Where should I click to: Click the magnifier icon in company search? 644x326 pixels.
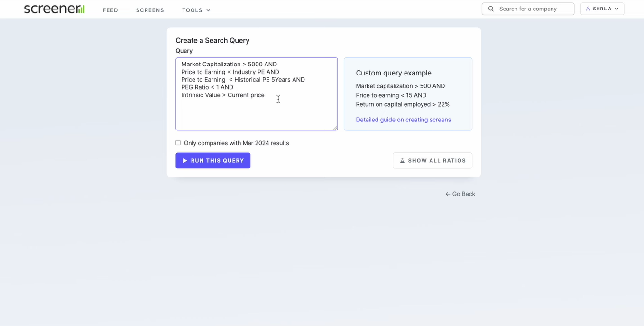pos(491,9)
